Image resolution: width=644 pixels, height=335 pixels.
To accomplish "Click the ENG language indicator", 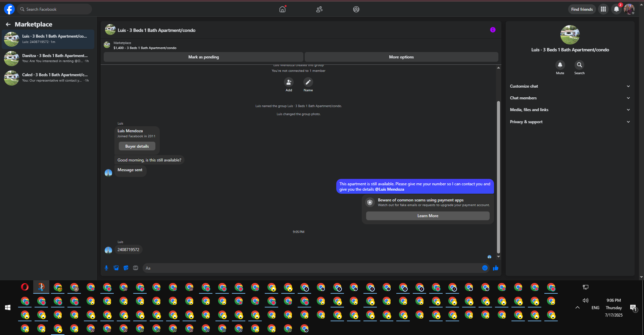I will 595,307.
